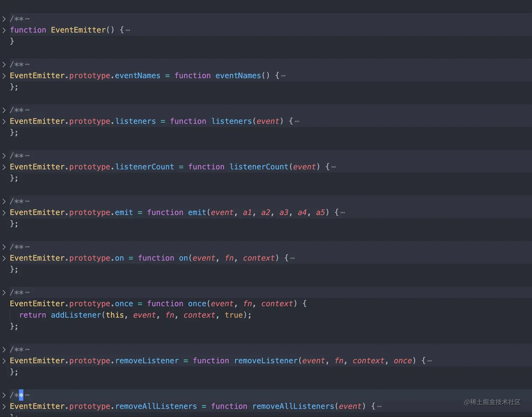The image size is (532, 417).
Task: Click the 'addListener' function call
Action: point(76,315)
